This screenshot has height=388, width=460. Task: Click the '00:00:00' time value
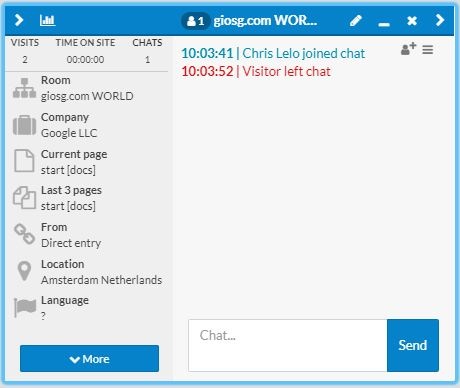85,60
